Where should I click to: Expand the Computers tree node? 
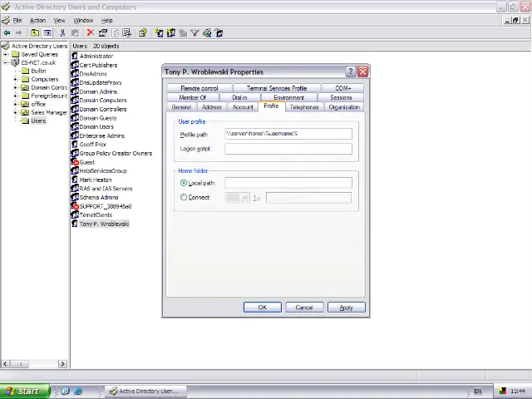pyautogui.click(x=15, y=79)
